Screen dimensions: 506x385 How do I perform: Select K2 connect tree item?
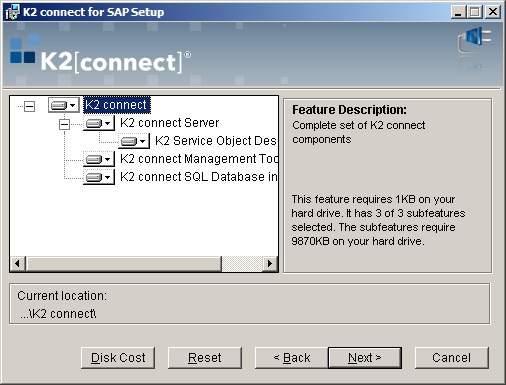pyautogui.click(x=117, y=105)
